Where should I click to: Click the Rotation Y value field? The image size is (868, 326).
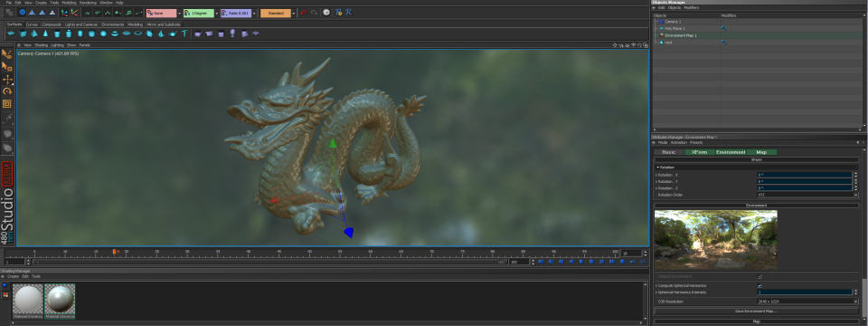coord(805,181)
